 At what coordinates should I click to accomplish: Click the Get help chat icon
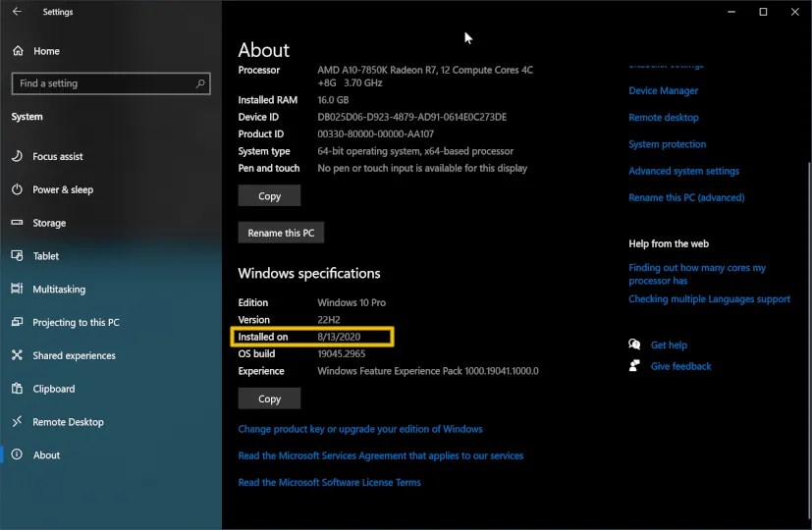point(634,344)
